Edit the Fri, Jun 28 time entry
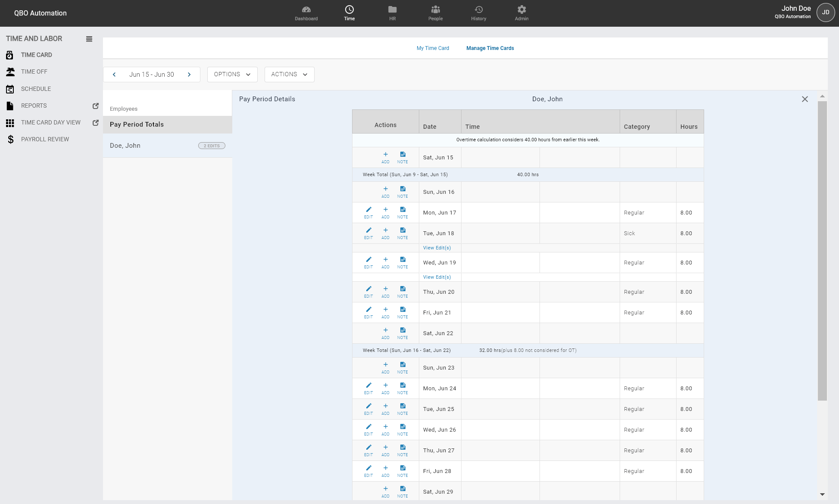This screenshot has width=839, height=504. (x=368, y=470)
